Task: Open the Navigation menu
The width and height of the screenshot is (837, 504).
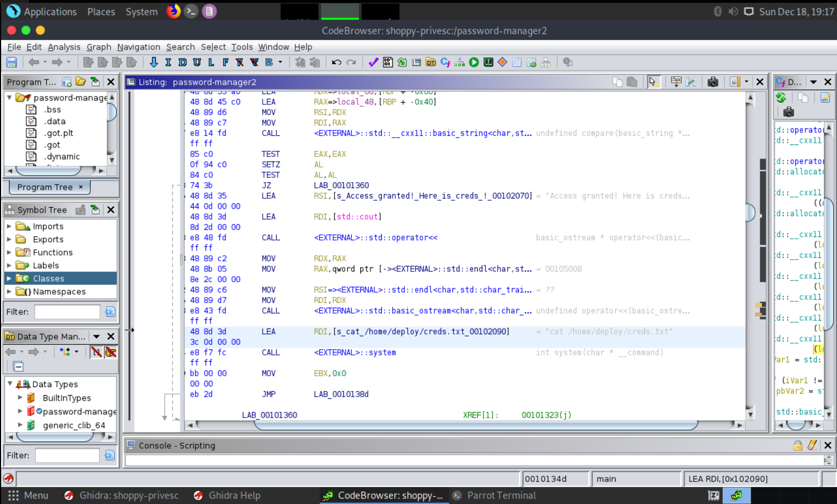Action: pyautogui.click(x=138, y=47)
